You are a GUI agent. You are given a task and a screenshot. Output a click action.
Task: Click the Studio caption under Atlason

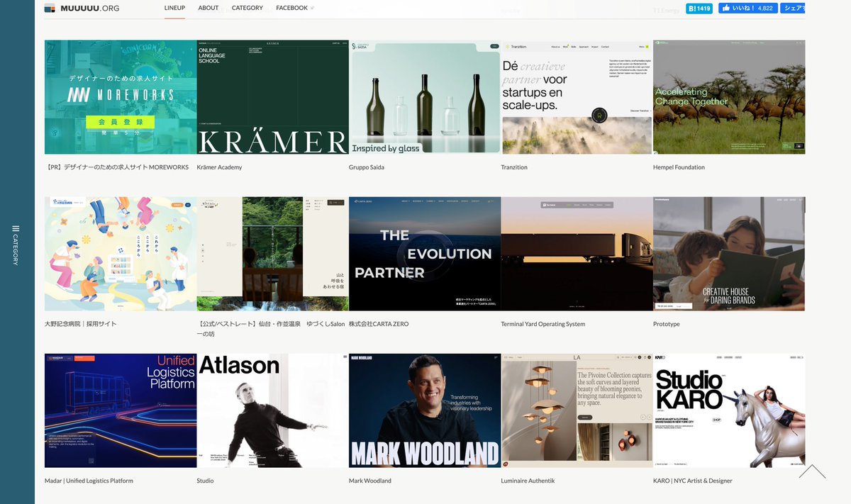(205, 481)
